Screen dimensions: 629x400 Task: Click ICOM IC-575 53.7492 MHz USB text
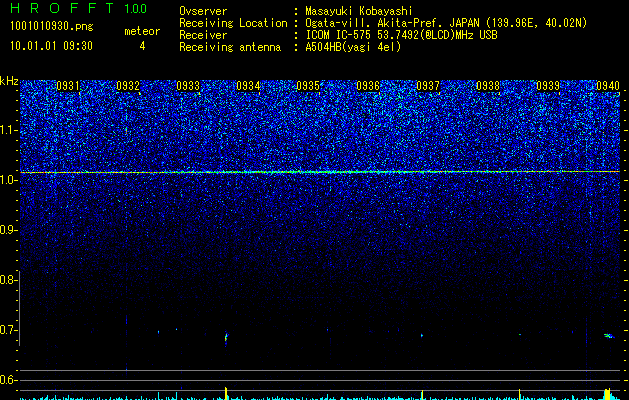(401, 35)
